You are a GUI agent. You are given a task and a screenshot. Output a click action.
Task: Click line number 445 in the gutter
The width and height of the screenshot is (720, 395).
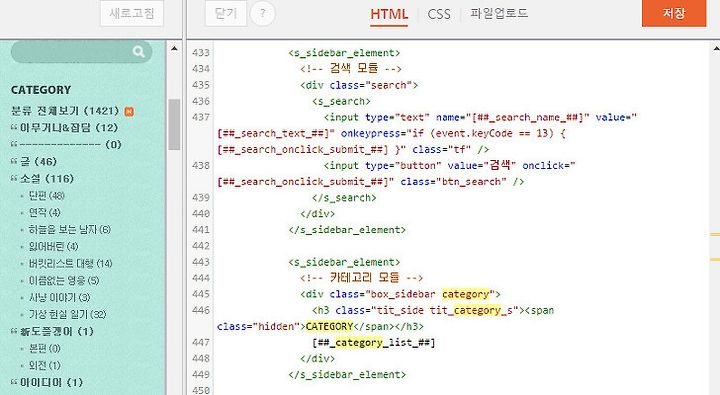[x=201, y=294]
